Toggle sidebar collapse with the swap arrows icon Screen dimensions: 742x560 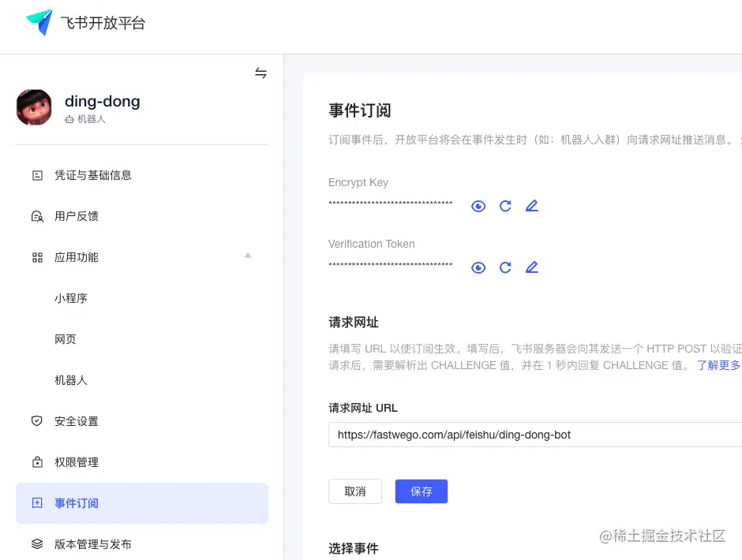(260, 73)
